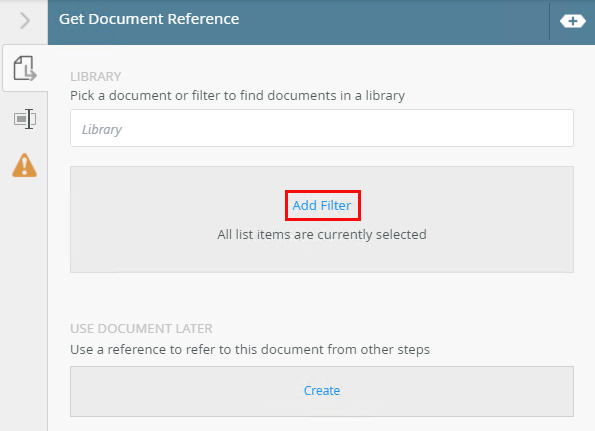Click the Use a reference description text
The width and height of the screenshot is (595, 431).
(250, 349)
